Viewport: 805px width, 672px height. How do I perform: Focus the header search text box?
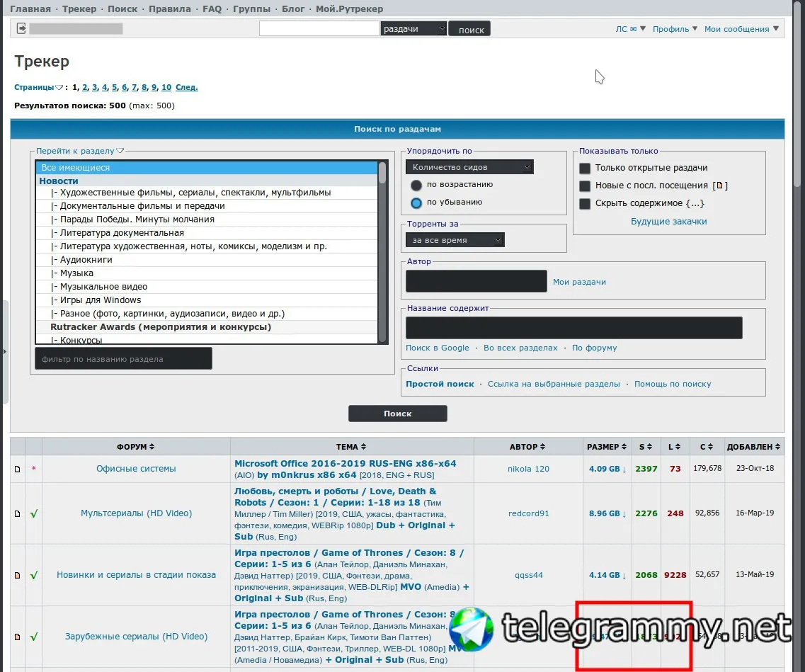pos(319,29)
